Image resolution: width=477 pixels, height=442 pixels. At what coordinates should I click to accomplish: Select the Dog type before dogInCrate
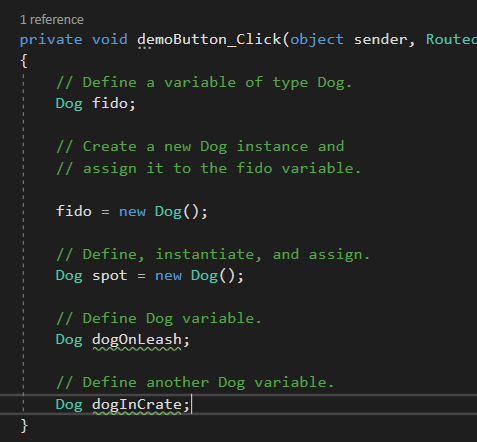(69, 405)
